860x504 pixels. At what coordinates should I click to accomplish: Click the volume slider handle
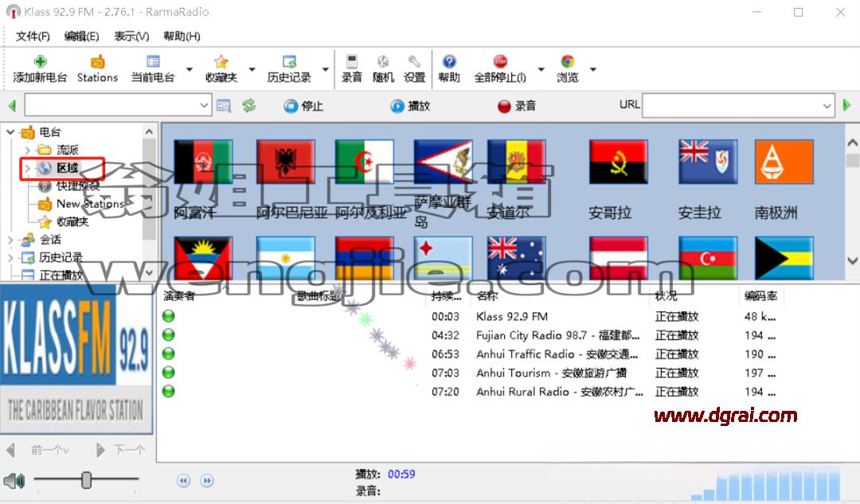point(86,480)
